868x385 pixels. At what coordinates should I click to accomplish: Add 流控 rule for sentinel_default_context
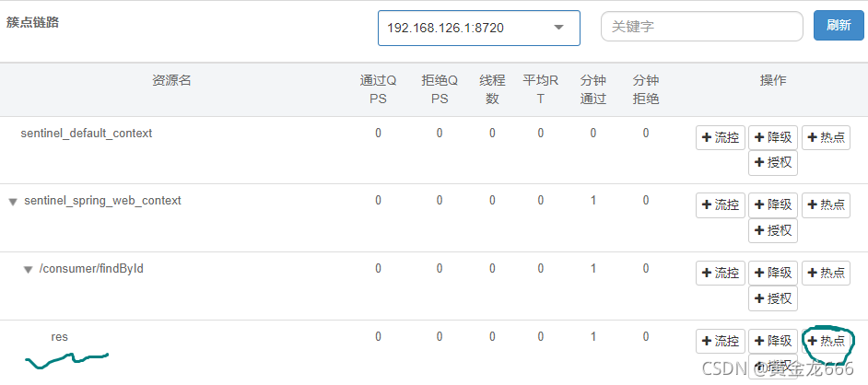(721, 137)
